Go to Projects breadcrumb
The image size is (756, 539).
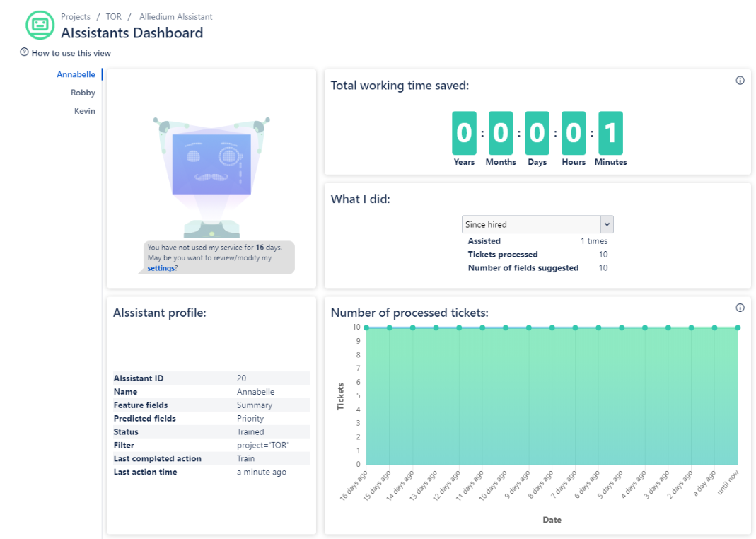click(x=76, y=16)
